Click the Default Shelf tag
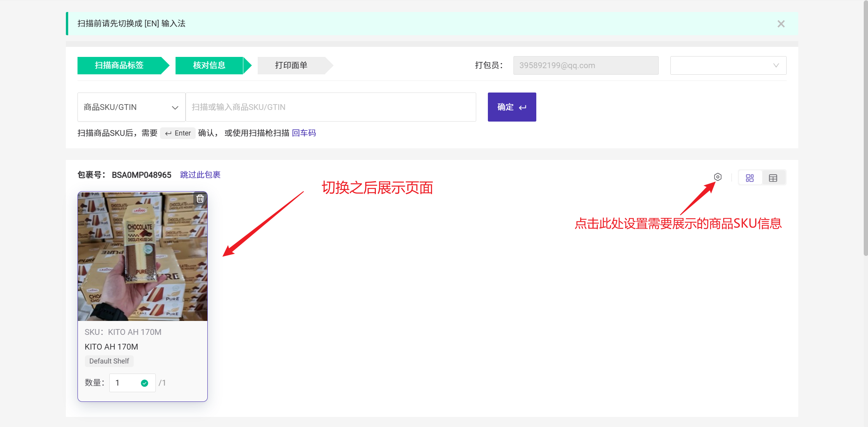The image size is (868, 427). [x=109, y=361]
